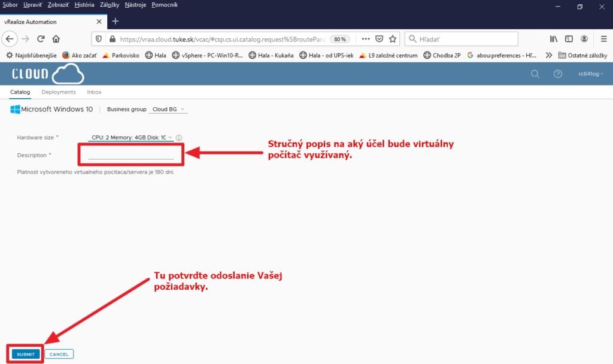Image resolution: width=613 pixels, height=364 pixels.
Task: Open a new tab with plus icon
Action: tap(116, 22)
